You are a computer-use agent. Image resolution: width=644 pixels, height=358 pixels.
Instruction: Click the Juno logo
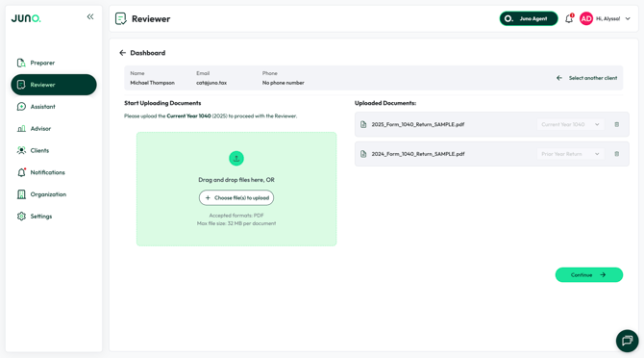pyautogui.click(x=26, y=18)
